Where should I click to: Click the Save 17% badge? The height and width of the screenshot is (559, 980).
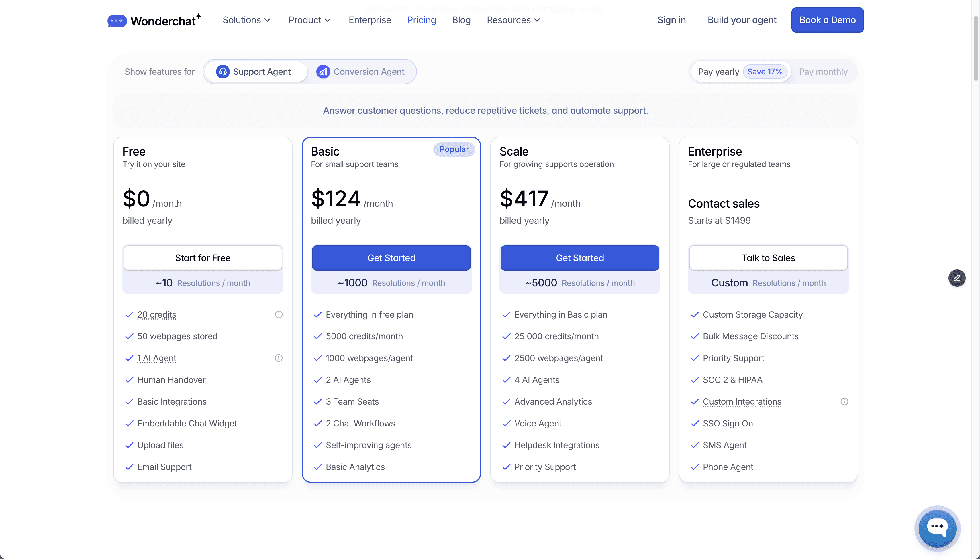click(765, 71)
